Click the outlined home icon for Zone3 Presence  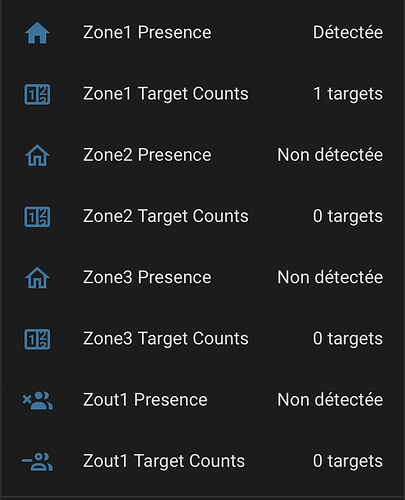point(37,278)
